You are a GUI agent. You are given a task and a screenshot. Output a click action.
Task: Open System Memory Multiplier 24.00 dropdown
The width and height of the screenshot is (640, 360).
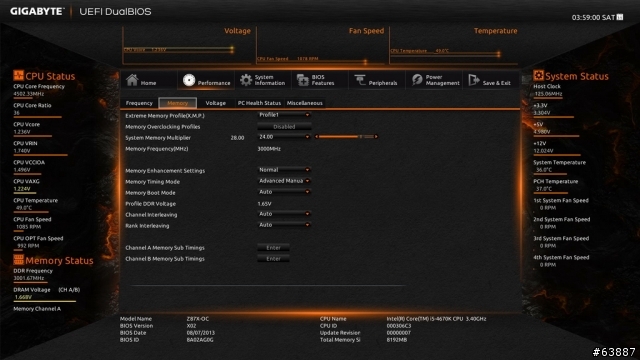coord(284,137)
